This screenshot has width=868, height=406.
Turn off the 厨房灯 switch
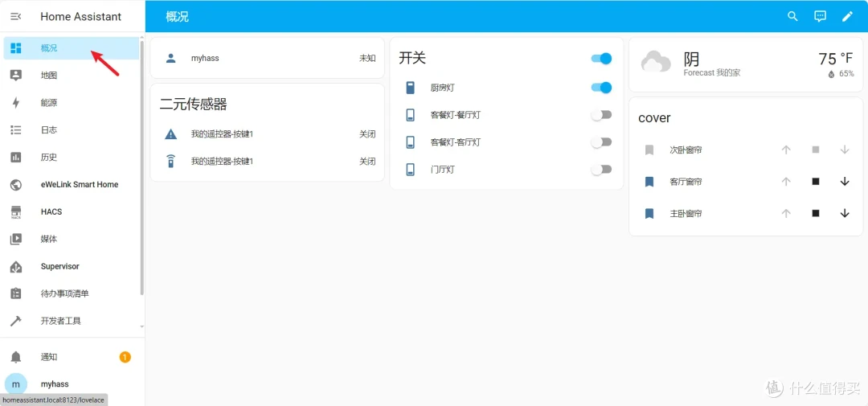(601, 88)
